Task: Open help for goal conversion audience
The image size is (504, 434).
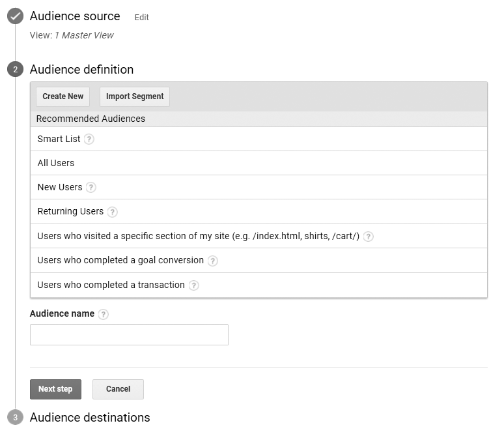Action: pyautogui.click(x=212, y=261)
